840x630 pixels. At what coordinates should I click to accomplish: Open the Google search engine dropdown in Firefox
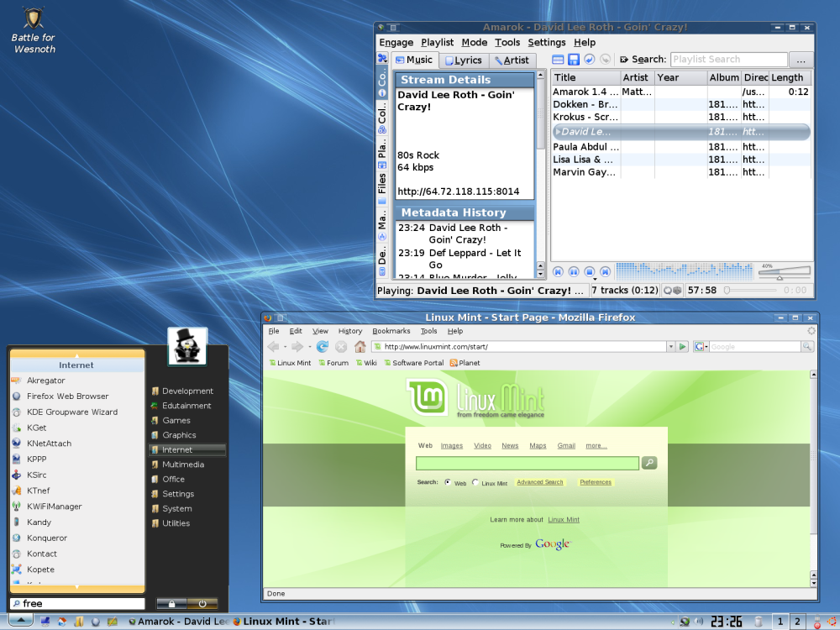(x=701, y=347)
